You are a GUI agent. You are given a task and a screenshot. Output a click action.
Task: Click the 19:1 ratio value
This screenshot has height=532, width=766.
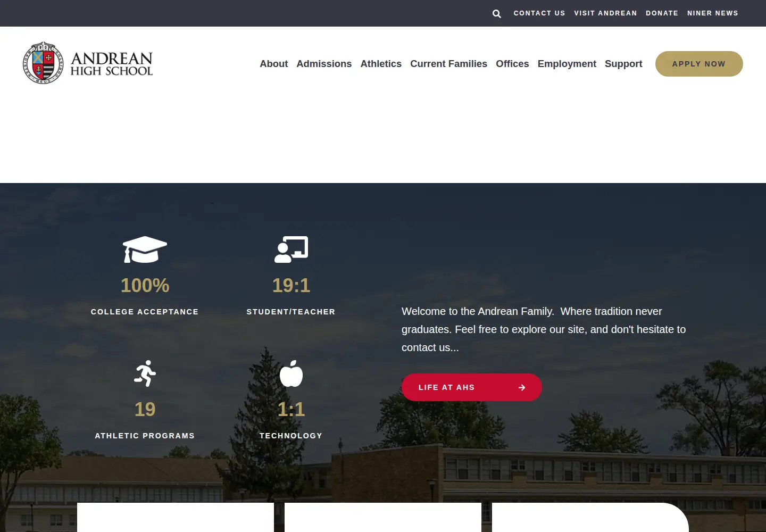click(x=291, y=286)
